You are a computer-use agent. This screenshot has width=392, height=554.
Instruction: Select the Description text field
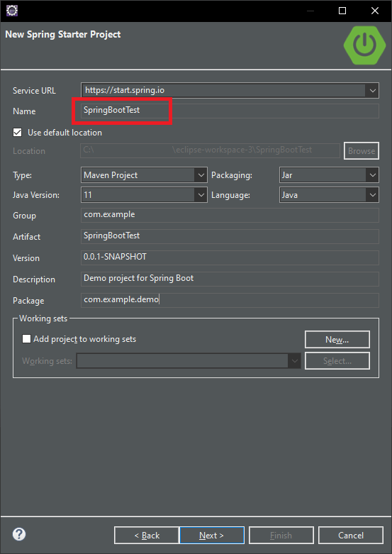pyautogui.click(x=230, y=278)
